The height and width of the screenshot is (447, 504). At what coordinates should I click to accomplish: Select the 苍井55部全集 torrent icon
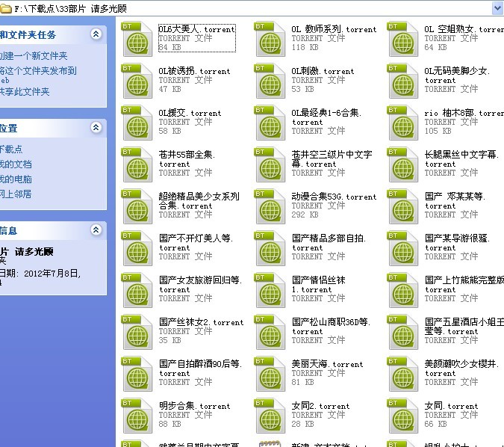(137, 164)
